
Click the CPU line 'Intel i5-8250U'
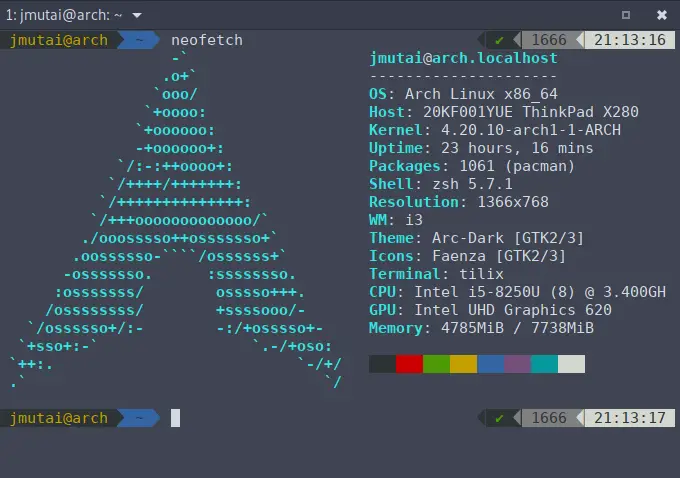click(517, 292)
